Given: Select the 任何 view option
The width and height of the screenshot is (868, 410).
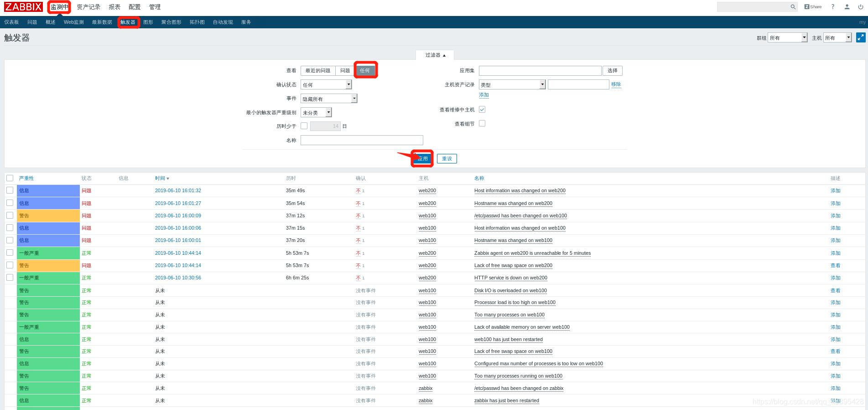Looking at the screenshot, I should pos(365,70).
